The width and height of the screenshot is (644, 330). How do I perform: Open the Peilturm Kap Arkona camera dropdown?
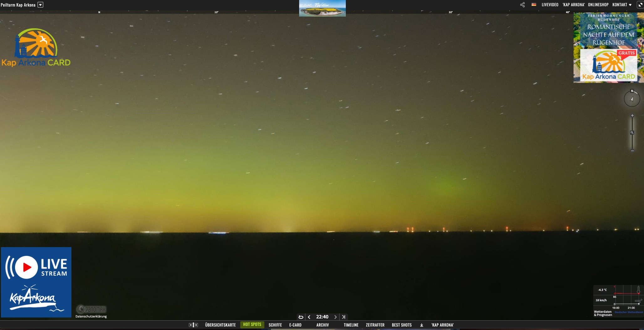click(40, 5)
